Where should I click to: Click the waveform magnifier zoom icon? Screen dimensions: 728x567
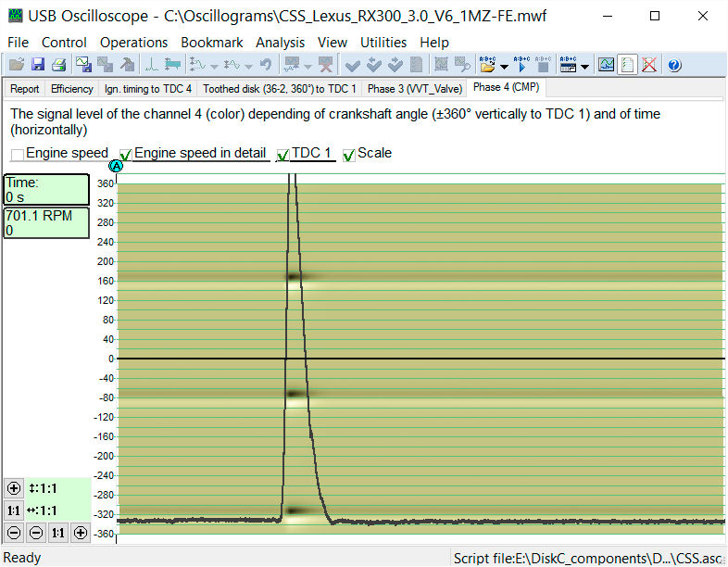point(462,65)
